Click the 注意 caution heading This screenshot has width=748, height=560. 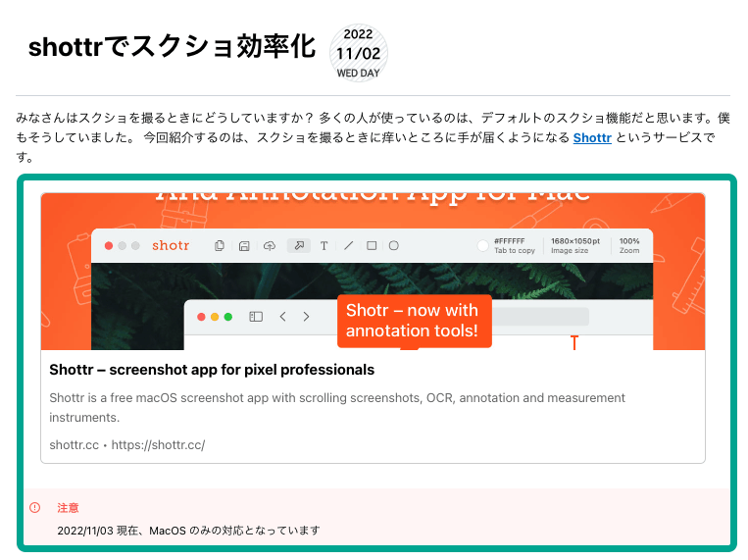pos(68,508)
